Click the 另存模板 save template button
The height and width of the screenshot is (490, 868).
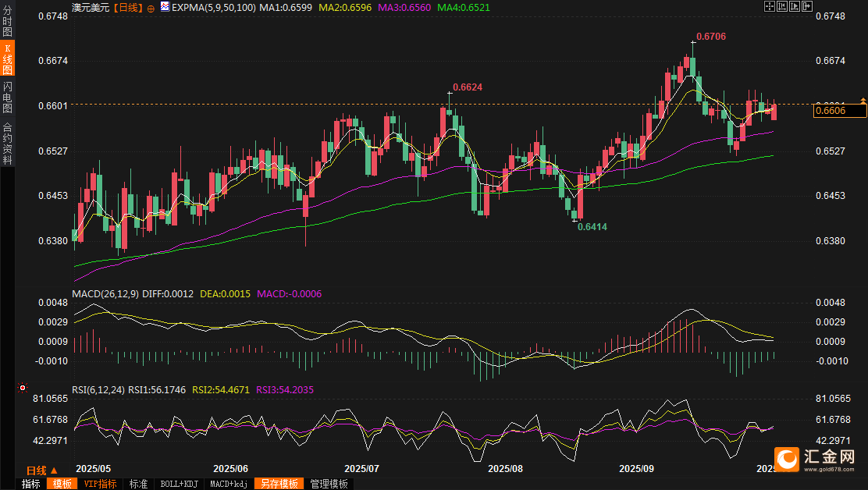[279, 484]
